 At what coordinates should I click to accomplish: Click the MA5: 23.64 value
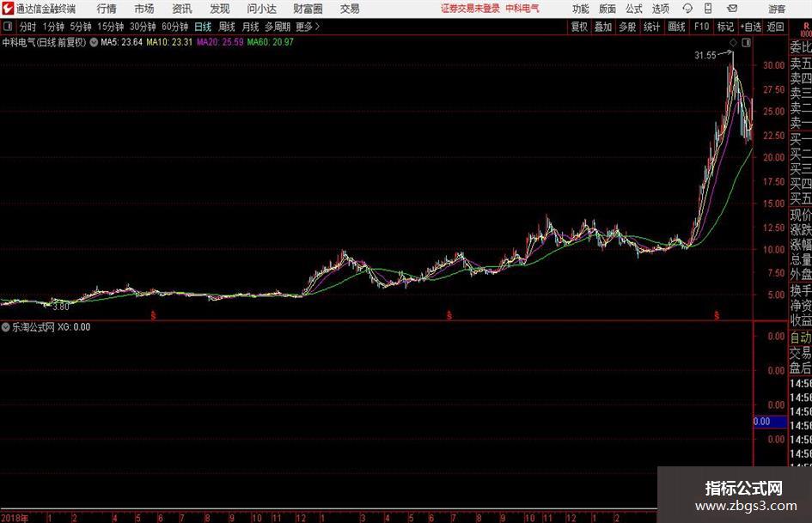pyautogui.click(x=121, y=42)
